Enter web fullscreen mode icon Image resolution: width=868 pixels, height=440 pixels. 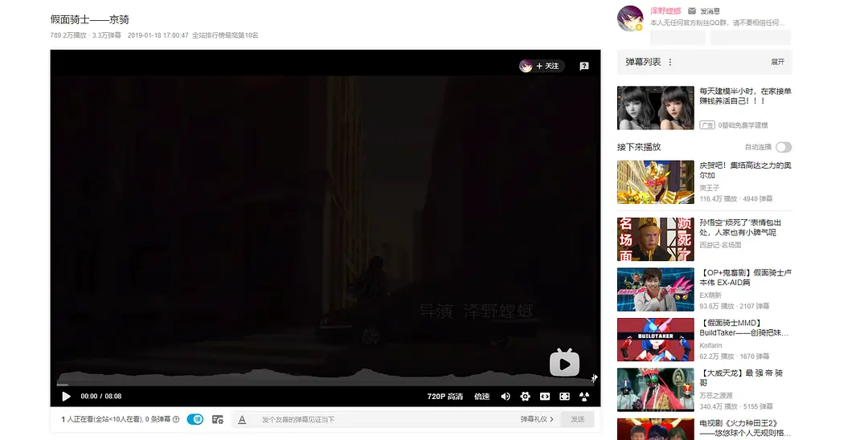tap(545, 396)
